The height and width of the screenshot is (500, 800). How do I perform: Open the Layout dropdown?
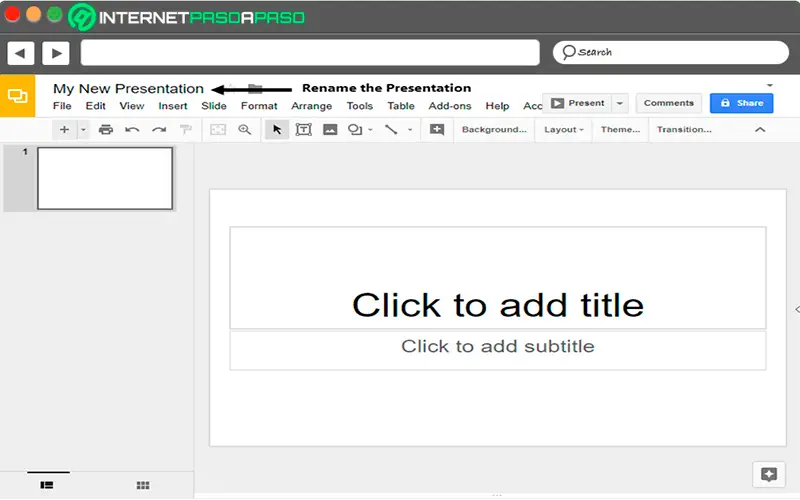(563, 130)
